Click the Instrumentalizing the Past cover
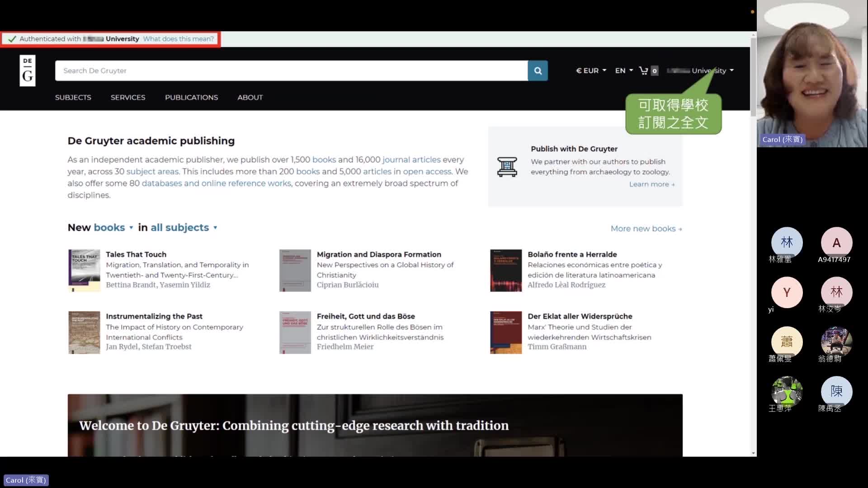 [x=84, y=332]
